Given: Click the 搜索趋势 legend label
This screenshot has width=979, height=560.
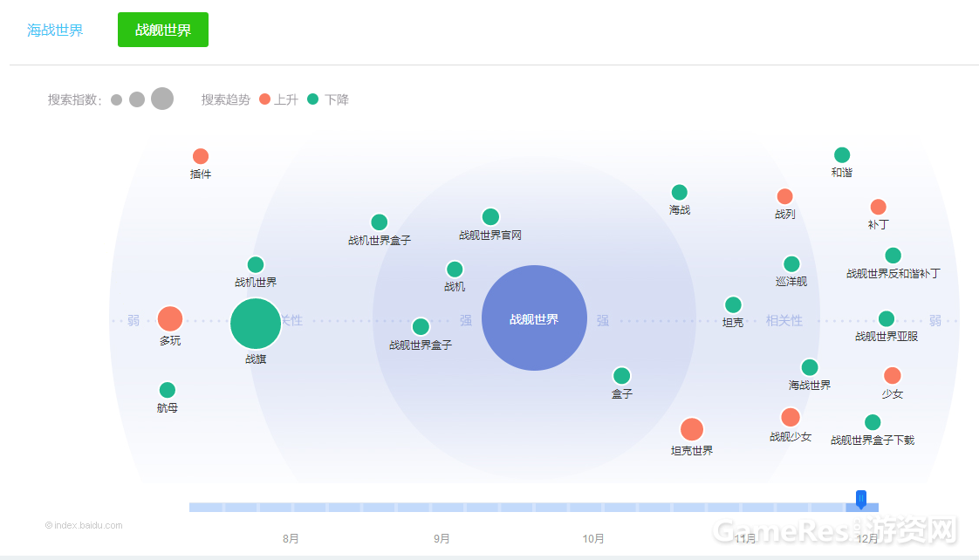Looking at the screenshot, I should [x=225, y=100].
